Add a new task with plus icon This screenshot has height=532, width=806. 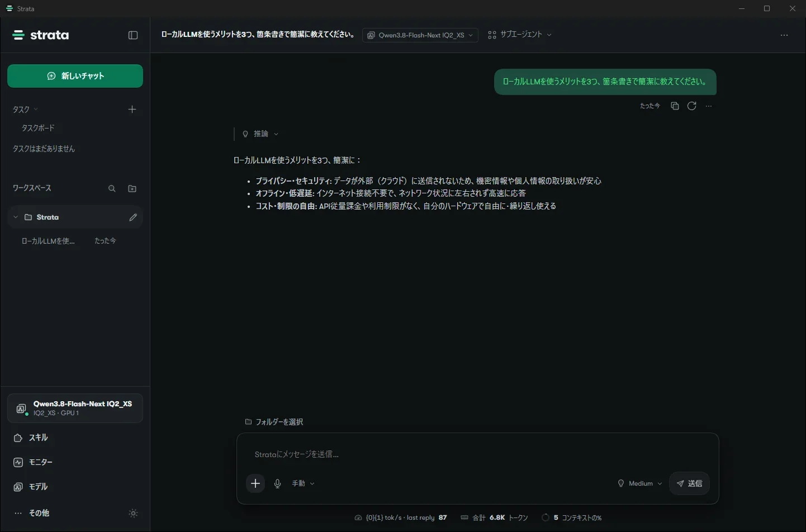pyautogui.click(x=132, y=110)
